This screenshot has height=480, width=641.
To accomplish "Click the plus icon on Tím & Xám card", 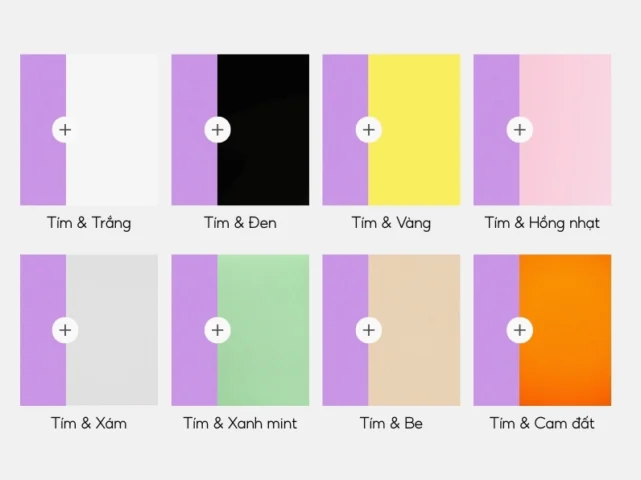I will coord(65,330).
